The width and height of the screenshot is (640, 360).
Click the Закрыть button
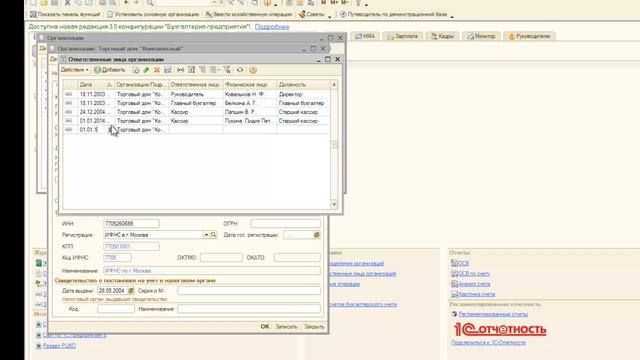314,327
